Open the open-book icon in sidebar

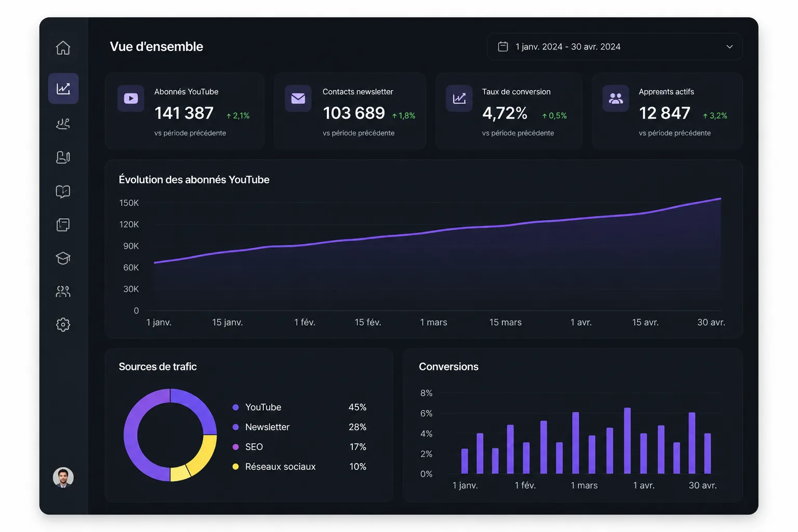pyautogui.click(x=63, y=191)
